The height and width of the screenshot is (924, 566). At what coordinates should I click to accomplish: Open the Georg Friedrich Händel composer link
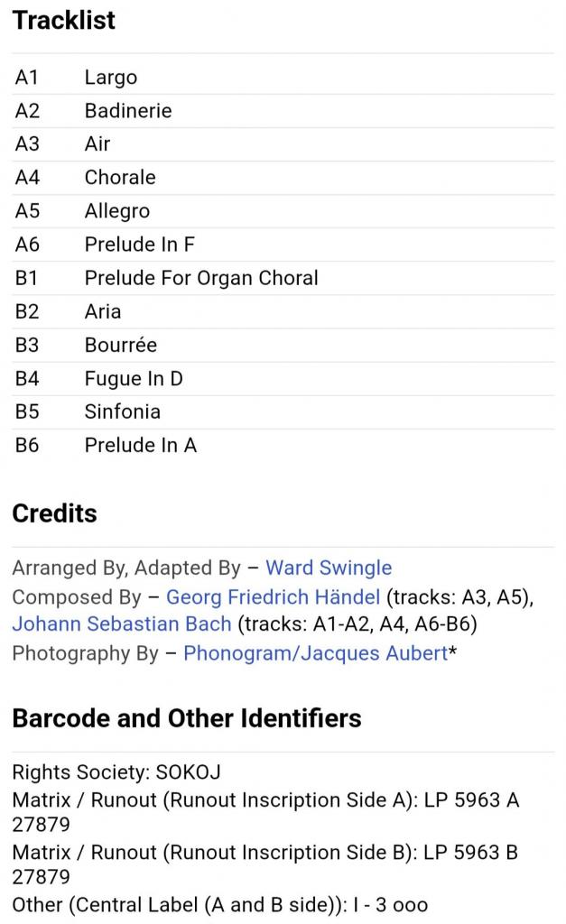click(273, 596)
